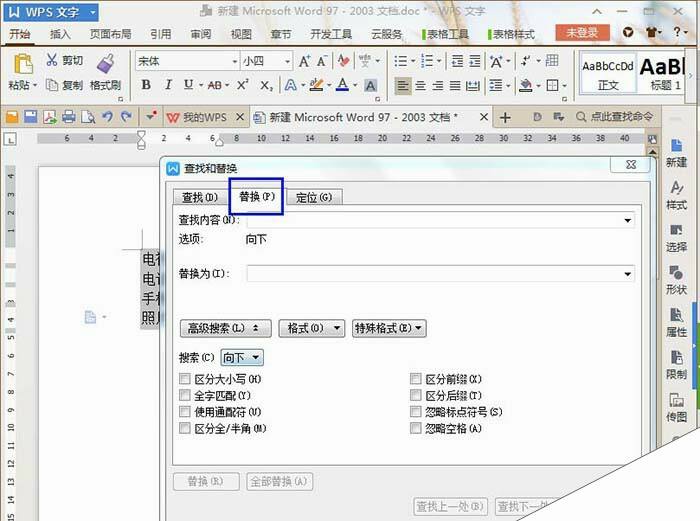Enable 区分全/半角 checkbox
The width and height of the screenshot is (700, 521).
point(184,428)
